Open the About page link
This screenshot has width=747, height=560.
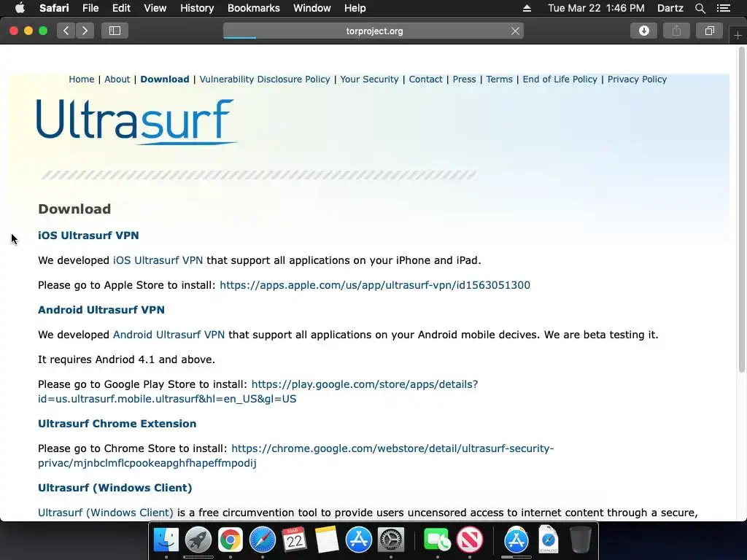coord(117,79)
